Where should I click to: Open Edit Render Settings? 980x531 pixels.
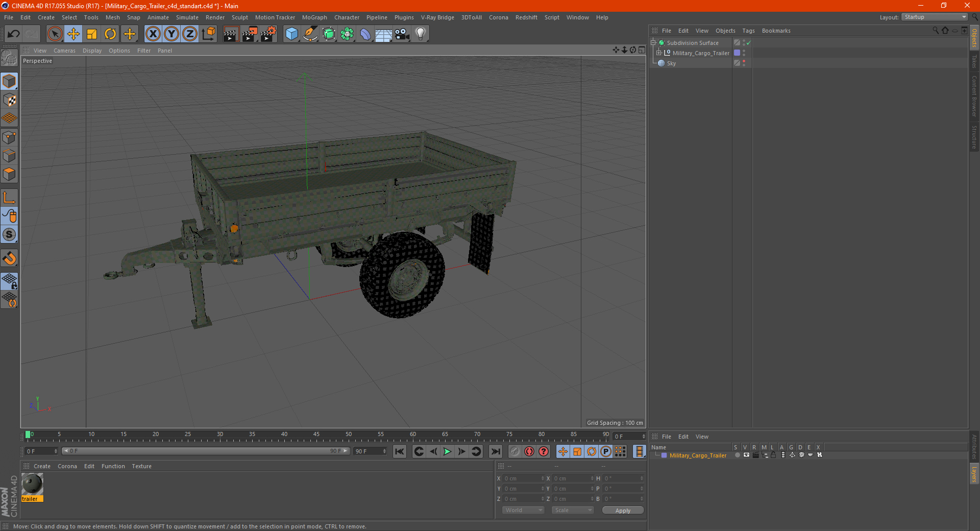point(268,34)
